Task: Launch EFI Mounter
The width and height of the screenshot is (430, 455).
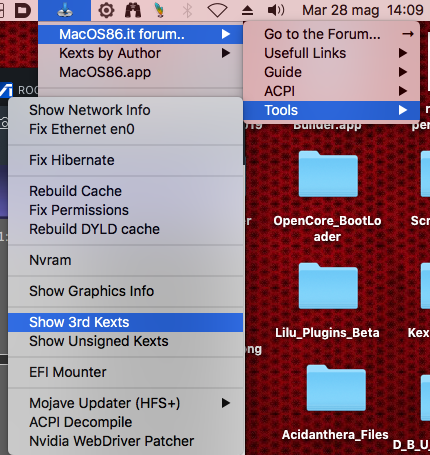Action: (125, 372)
